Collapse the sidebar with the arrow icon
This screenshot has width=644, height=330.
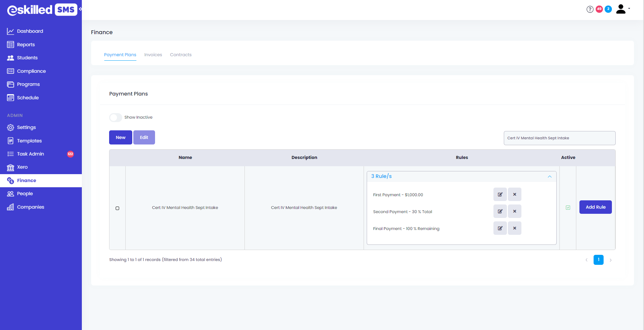[80, 9]
